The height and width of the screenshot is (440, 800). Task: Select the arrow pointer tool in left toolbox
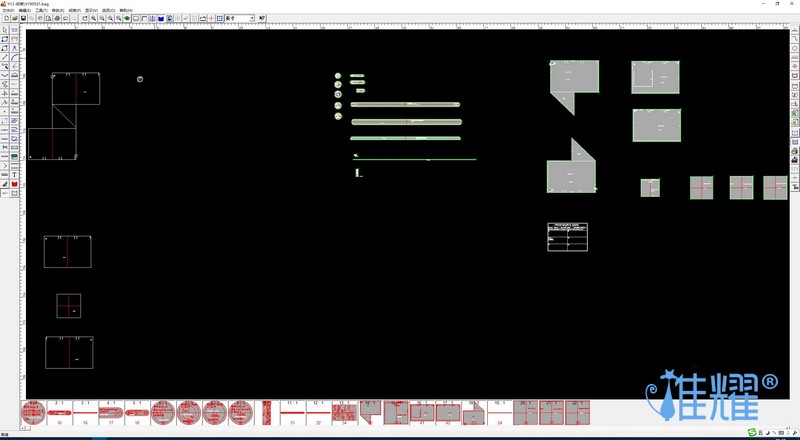pyautogui.click(x=5, y=30)
